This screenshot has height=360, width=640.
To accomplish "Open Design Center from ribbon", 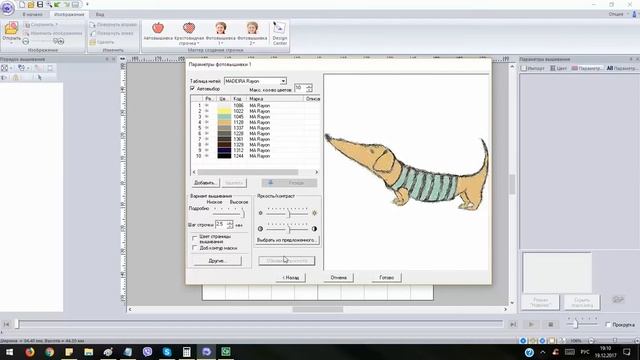I will point(280,33).
